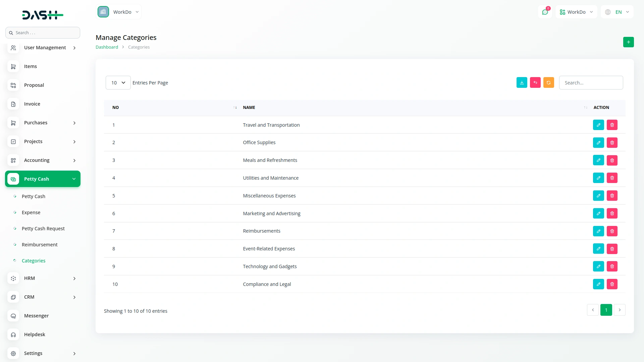Open the Entries Per Page dropdown

(118, 82)
